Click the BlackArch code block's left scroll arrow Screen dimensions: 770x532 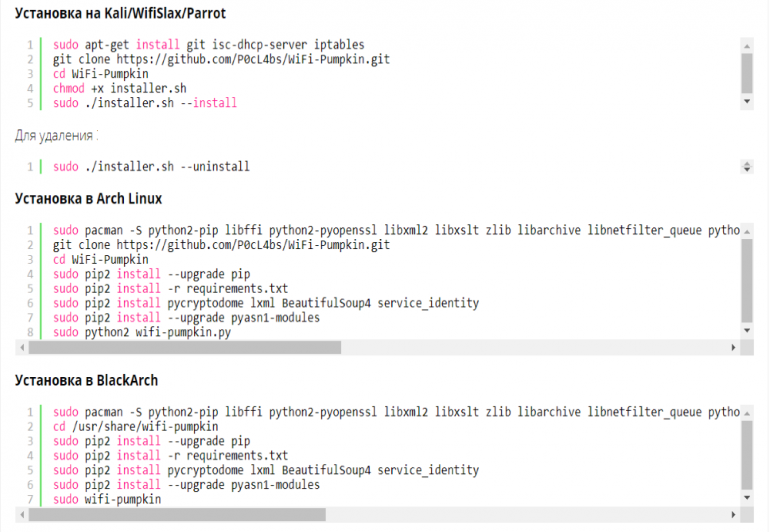click(22, 515)
